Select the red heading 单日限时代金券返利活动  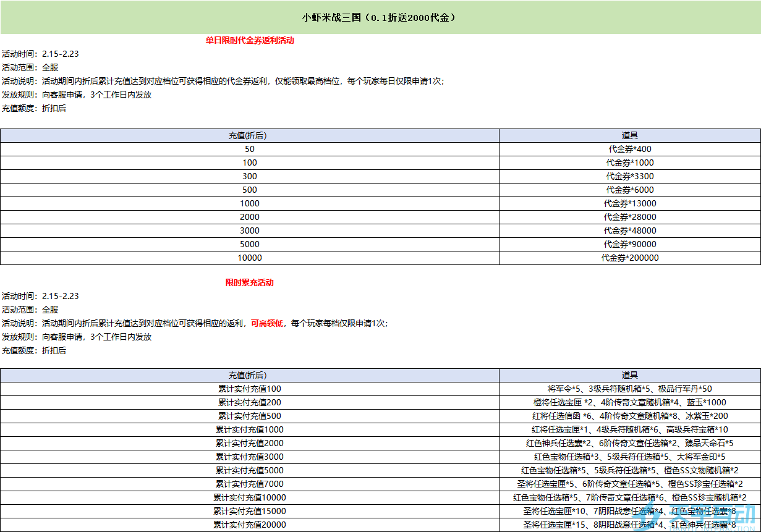(249, 41)
